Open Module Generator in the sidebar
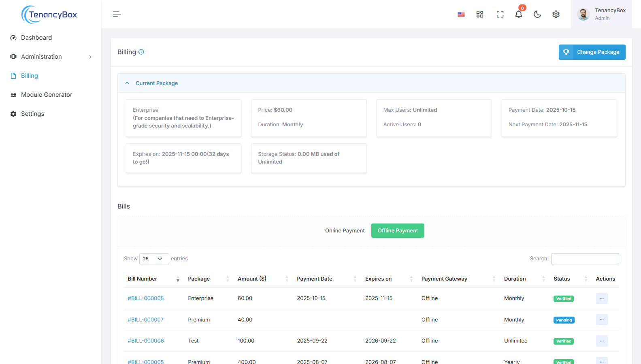The image size is (641, 364). (x=47, y=95)
